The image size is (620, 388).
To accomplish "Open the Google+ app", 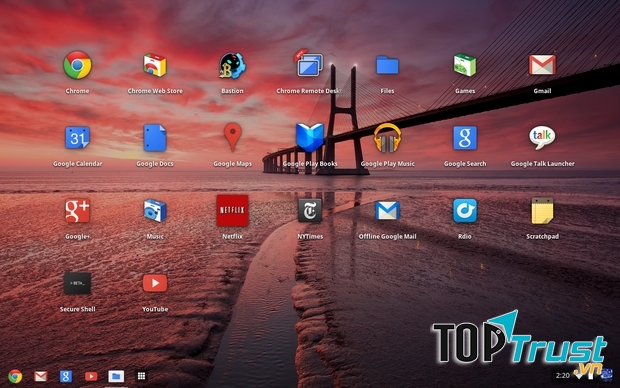I will (x=77, y=210).
